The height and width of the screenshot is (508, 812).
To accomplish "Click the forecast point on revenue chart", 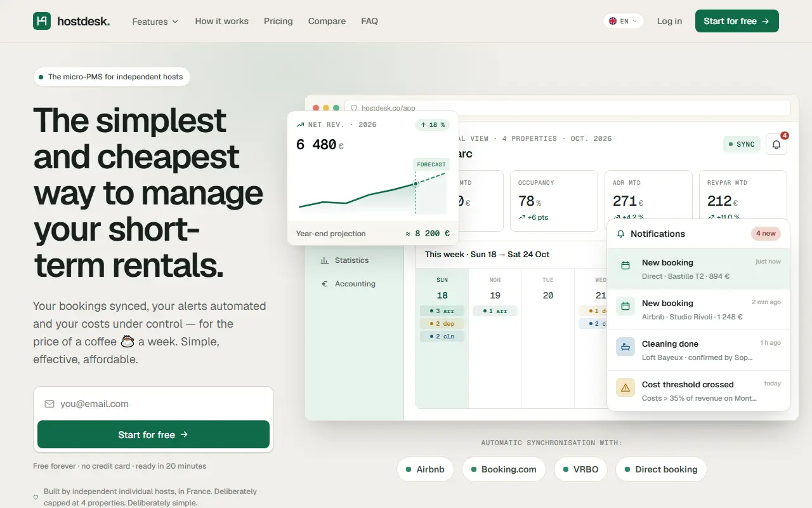I will point(416,184).
